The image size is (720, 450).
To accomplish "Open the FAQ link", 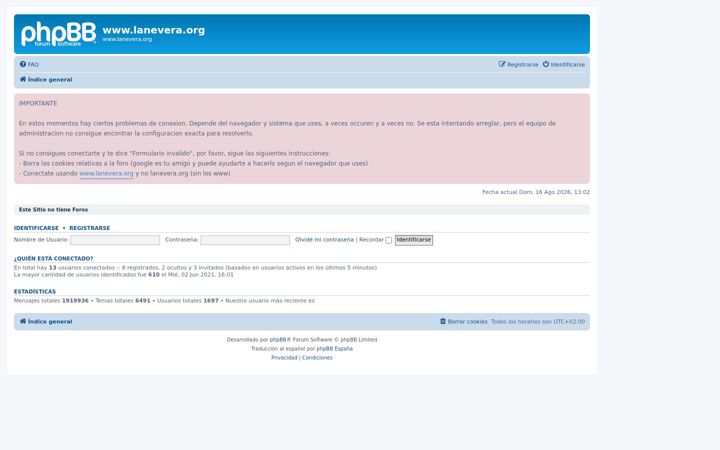I will click(33, 65).
